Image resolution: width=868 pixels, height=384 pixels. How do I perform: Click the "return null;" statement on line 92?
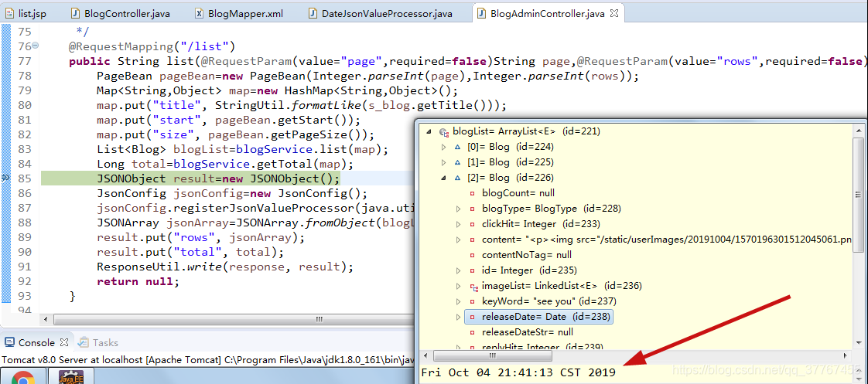(x=138, y=282)
